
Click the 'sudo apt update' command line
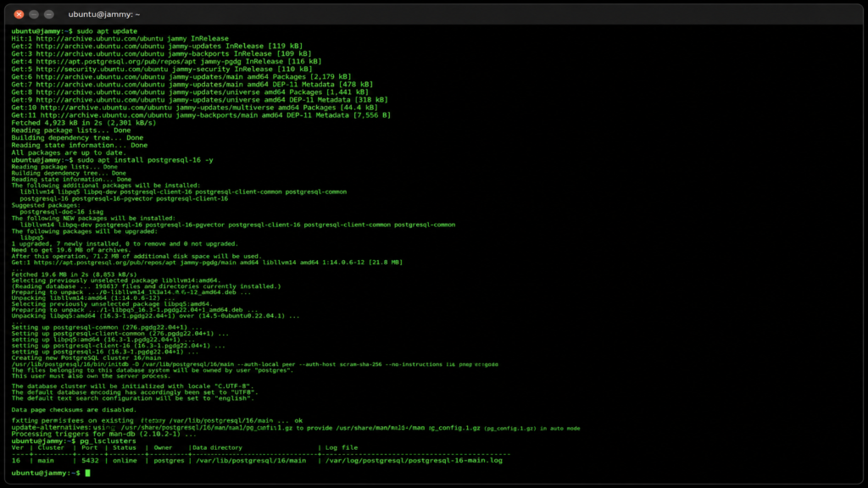click(75, 31)
